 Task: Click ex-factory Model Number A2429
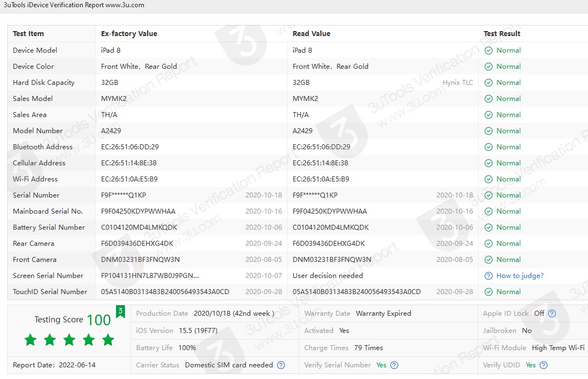(x=111, y=131)
